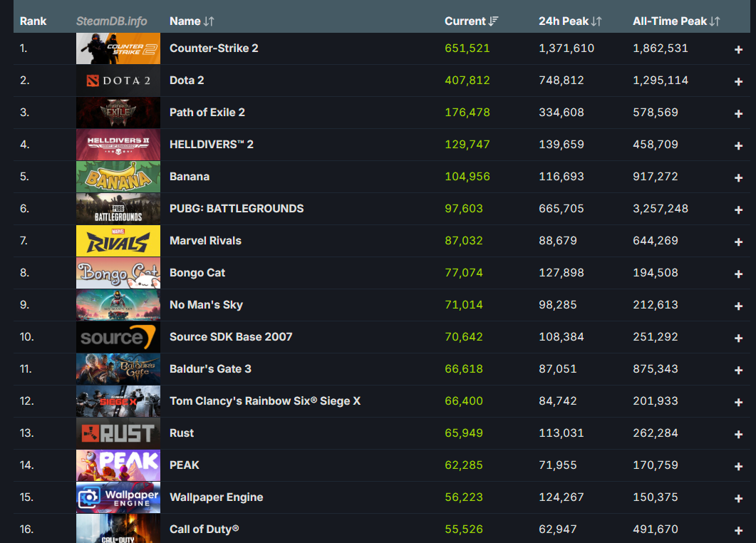Screen dimensions: 756x543
Task: Expand the Counter-Strike 2 row plus icon
Action: point(738,50)
